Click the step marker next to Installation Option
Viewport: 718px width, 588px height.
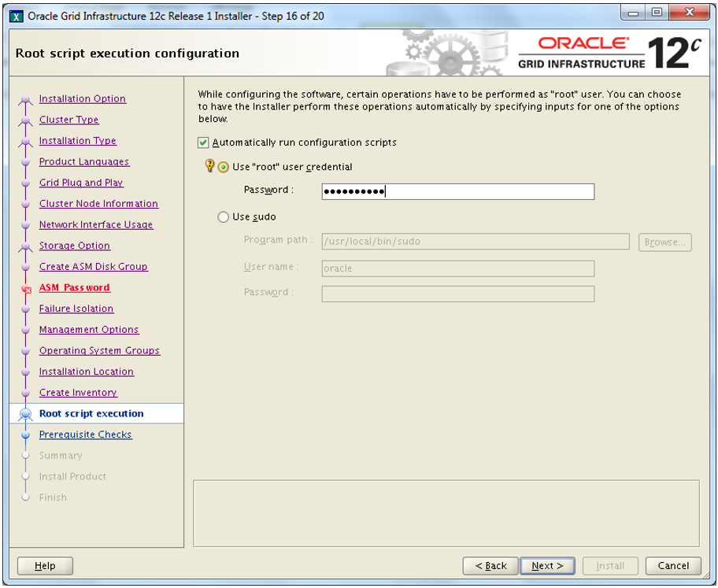pyautogui.click(x=26, y=100)
